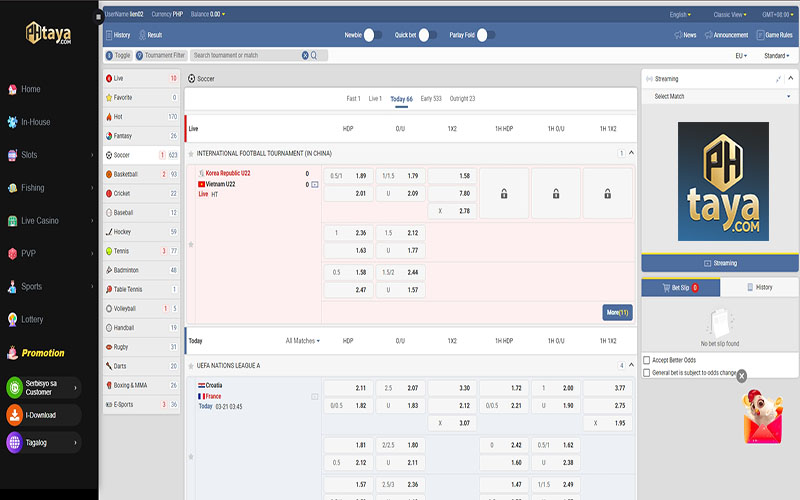Toggle the Quick bet switch

coord(427,35)
